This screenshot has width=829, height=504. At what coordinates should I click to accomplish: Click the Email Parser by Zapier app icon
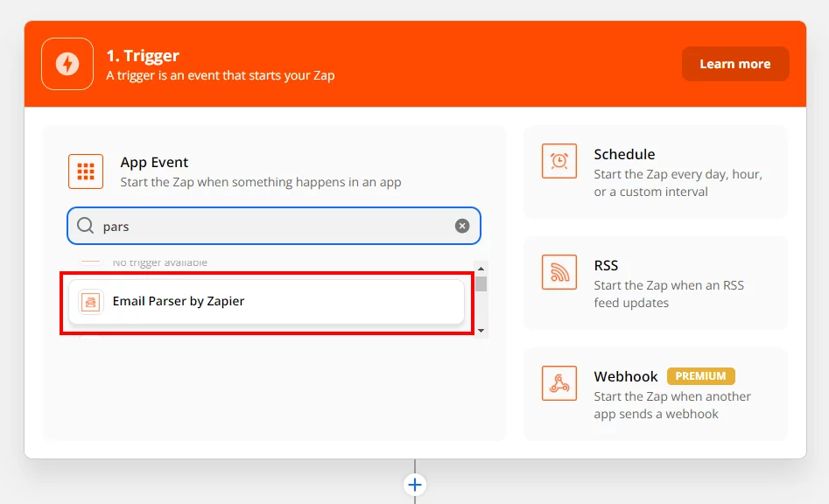91,302
